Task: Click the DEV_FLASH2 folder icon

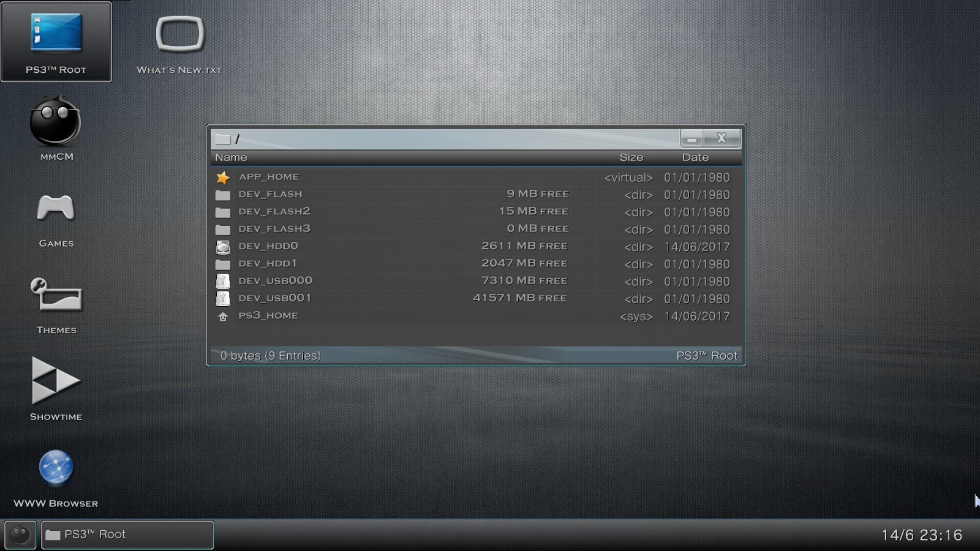Action: 223,212
